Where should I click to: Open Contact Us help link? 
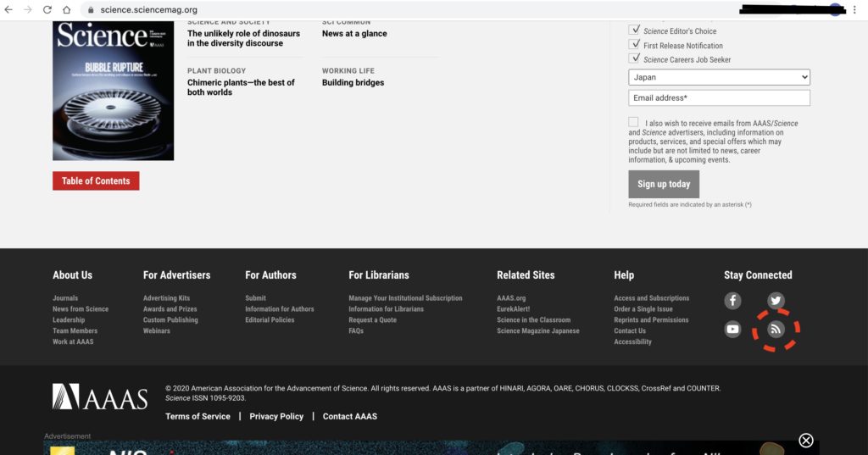[x=630, y=331]
